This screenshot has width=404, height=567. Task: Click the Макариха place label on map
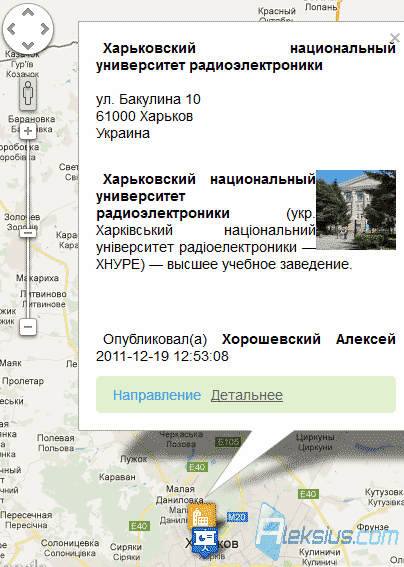point(37,278)
